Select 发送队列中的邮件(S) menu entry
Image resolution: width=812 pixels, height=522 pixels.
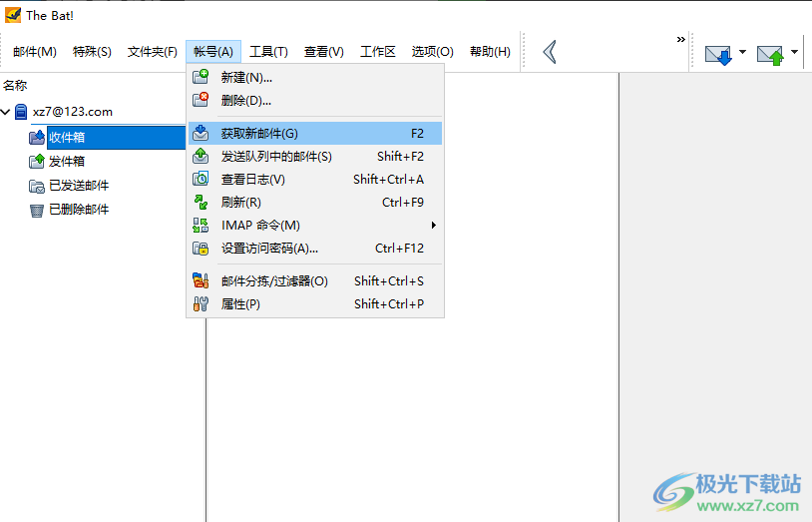[x=315, y=156]
